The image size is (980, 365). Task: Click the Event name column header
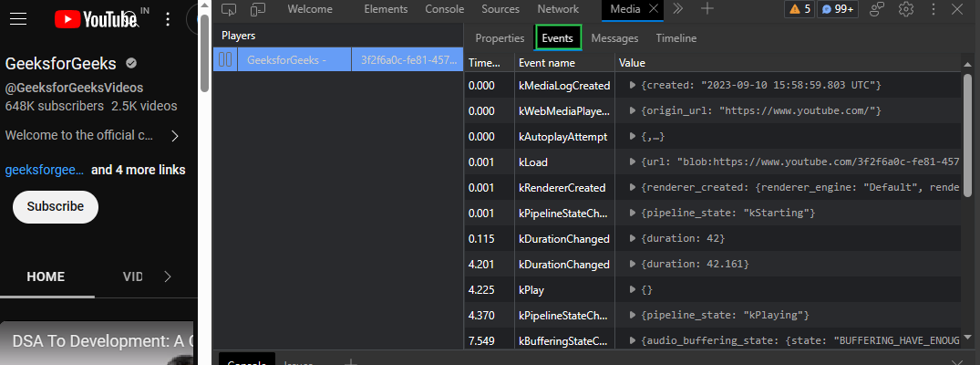click(x=564, y=63)
